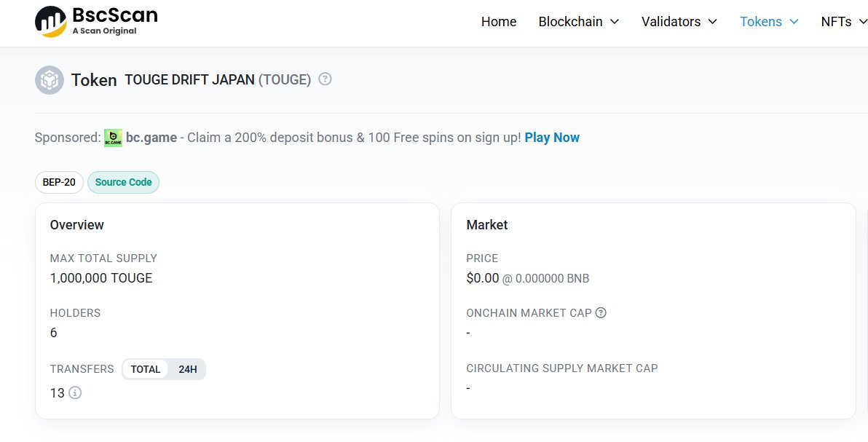Click the info icon next to 13 transfers

(x=75, y=392)
